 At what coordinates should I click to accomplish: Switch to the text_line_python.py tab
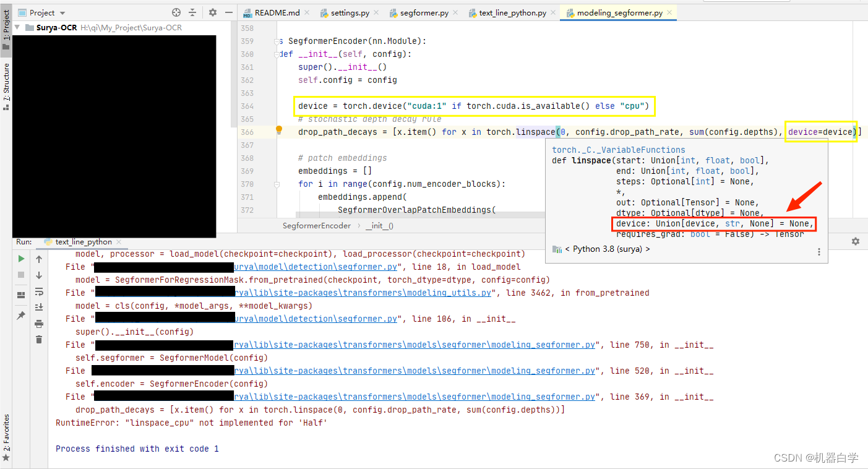513,12
